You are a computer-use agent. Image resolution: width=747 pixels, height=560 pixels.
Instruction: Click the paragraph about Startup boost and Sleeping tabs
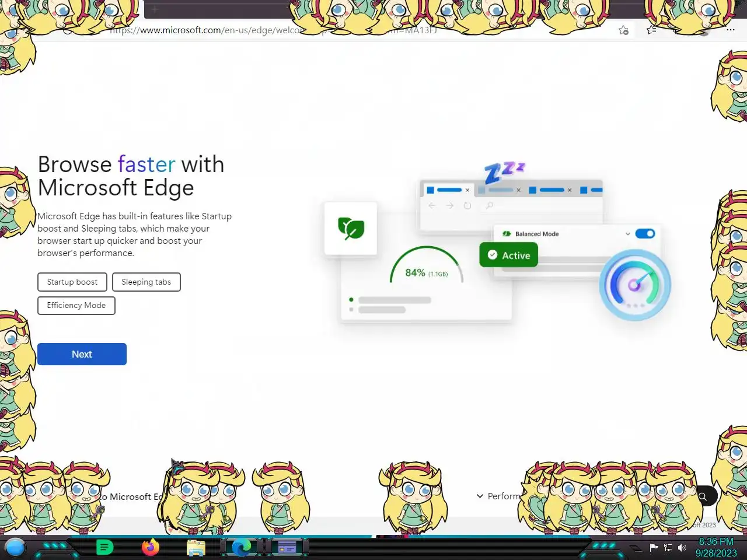(135, 235)
